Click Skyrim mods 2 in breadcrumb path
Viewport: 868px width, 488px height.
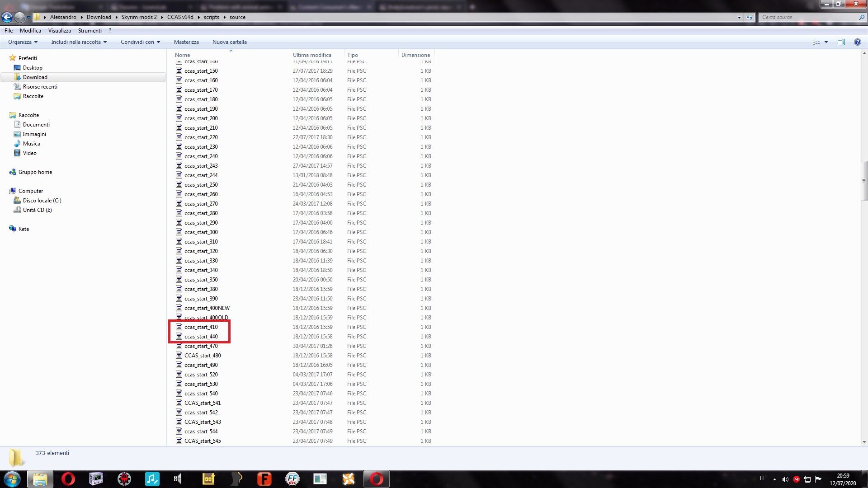pos(139,17)
